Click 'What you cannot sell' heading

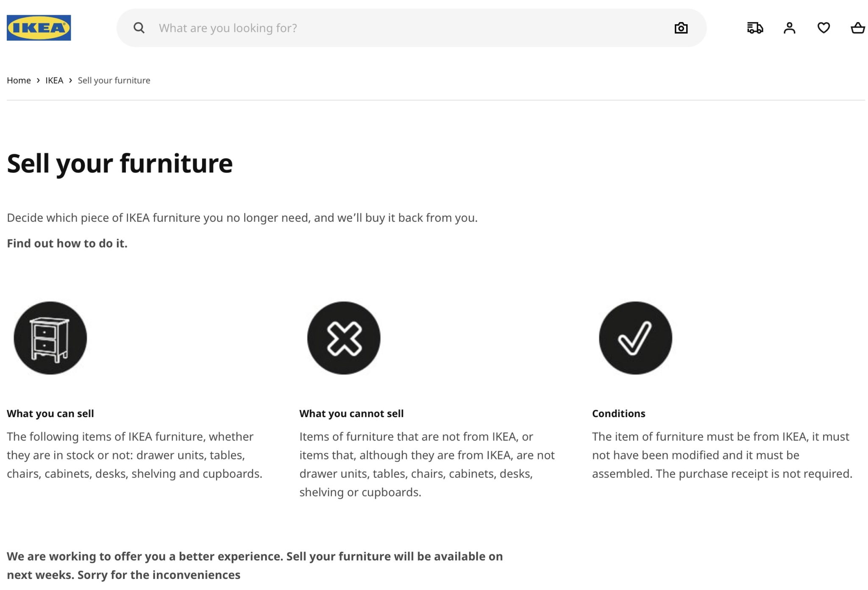(351, 414)
